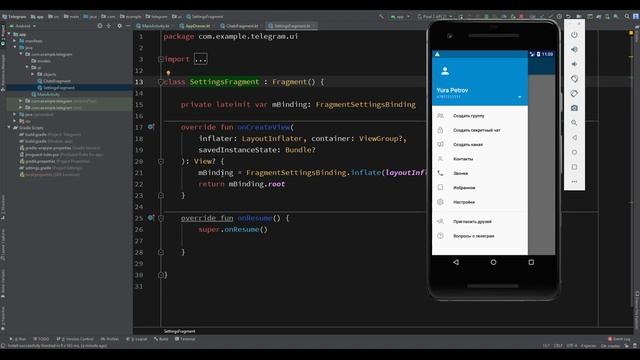Image resolution: width=640 pixels, height=360 pixels.
Task: Click the project panel settings gear icon
Action: (x=119, y=26)
